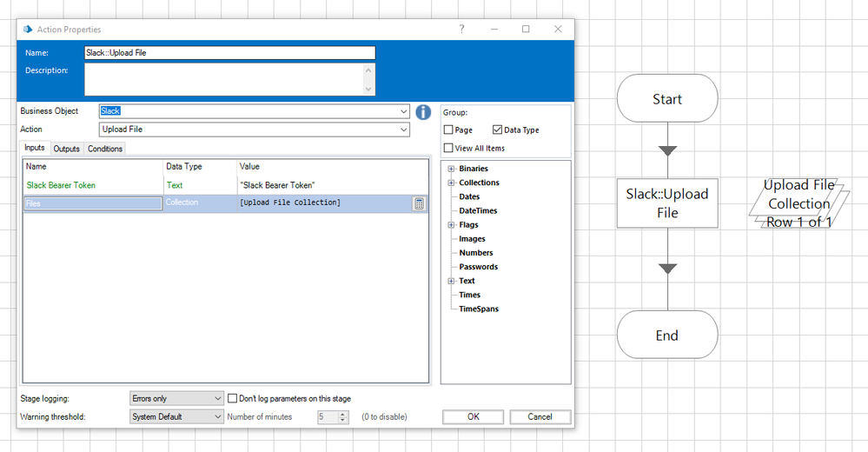This screenshot has height=452, width=868.
Task: Enable the Page group checkbox
Action: pyautogui.click(x=448, y=130)
